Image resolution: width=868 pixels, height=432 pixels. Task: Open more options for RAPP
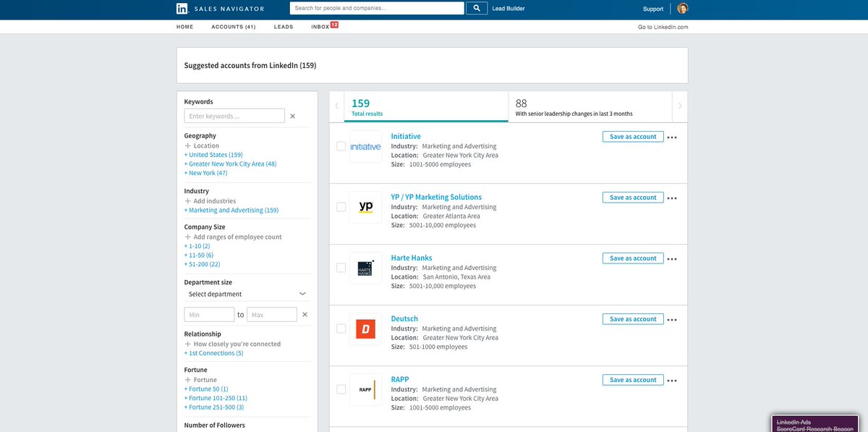click(672, 381)
